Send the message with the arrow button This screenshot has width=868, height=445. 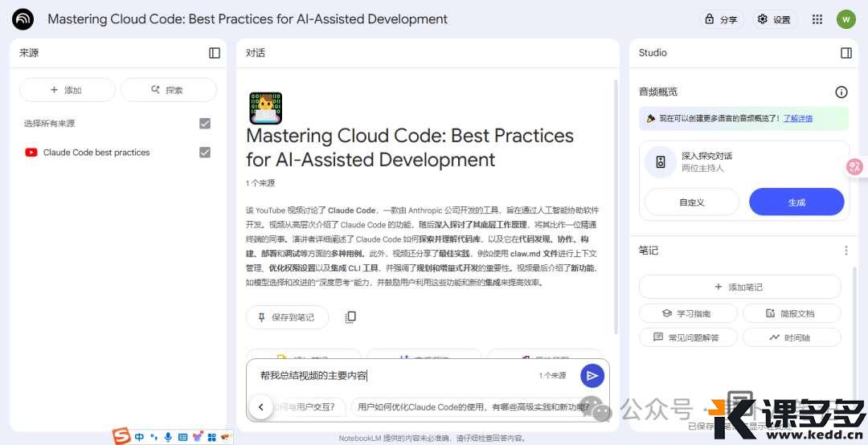point(592,376)
